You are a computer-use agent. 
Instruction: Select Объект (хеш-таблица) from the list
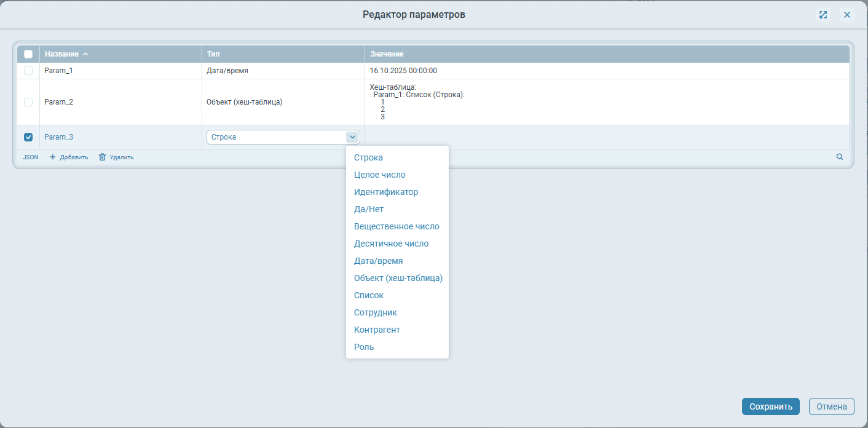(x=398, y=278)
